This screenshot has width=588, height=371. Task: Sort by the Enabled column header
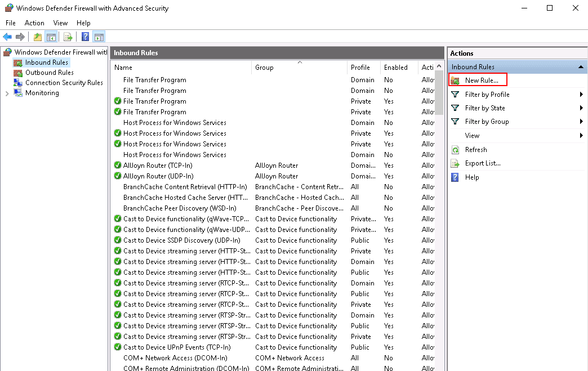[x=399, y=68]
